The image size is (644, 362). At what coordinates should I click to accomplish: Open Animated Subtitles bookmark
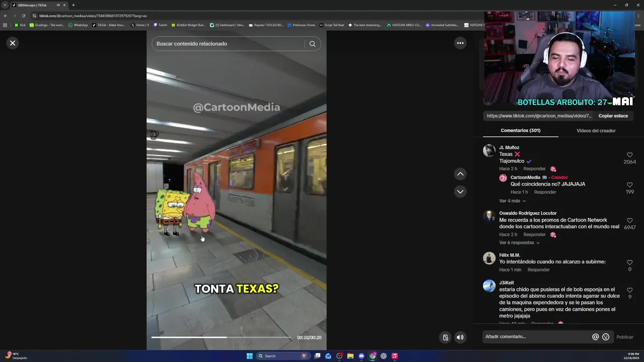pos(442,25)
